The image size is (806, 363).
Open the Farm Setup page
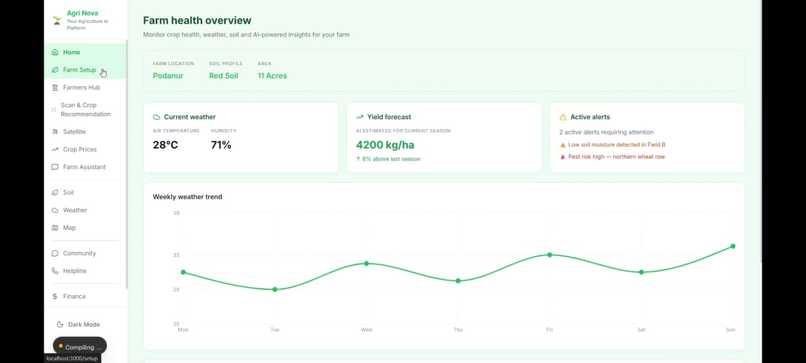pos(85,70)
